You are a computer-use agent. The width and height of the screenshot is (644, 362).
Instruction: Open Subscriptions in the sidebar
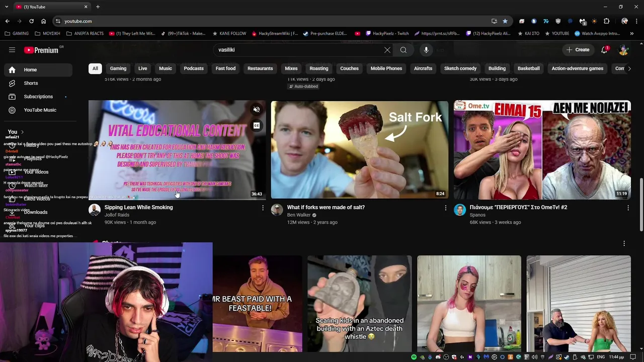click(x=38, y=97)
